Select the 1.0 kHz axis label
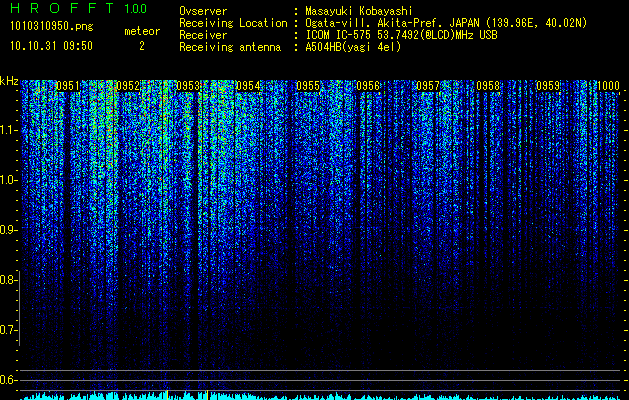Screen dimensions: 629x400 coord(8,180)
